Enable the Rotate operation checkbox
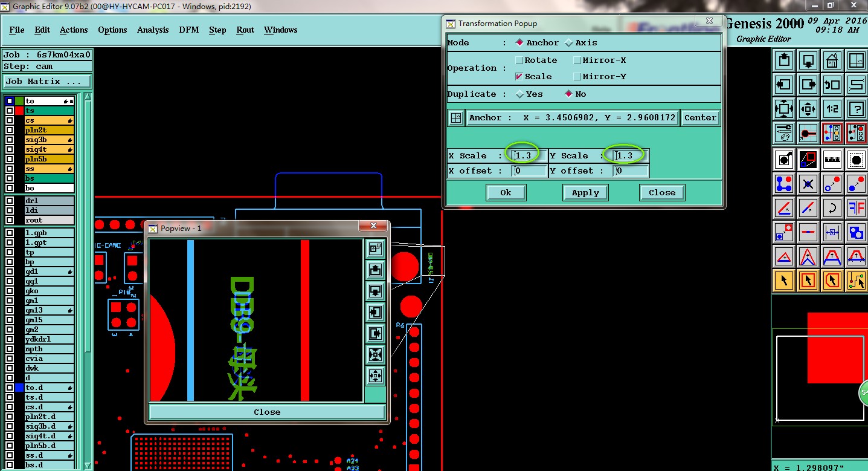The height and width of the screenshot is (471, 868). pos(519,60)
